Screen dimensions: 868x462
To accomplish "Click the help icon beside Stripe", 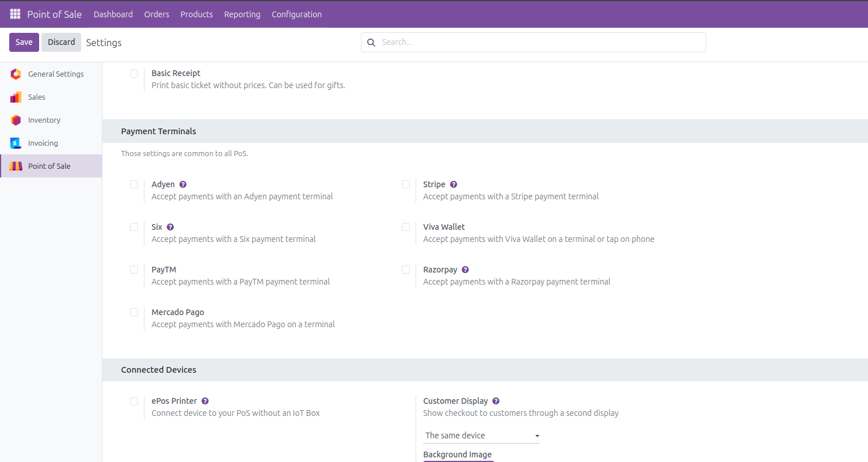I will (454, 184).
